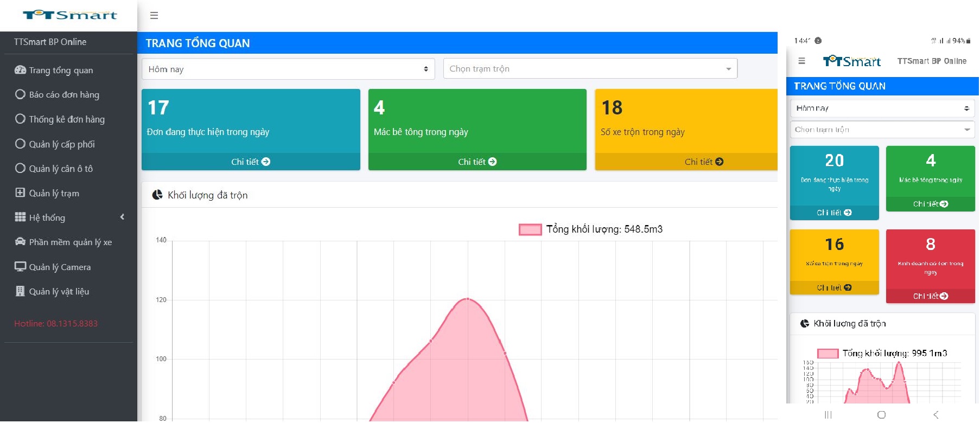Screen dimensions: 980x423
Task: Click plus-square icon beside Quản lý trạm
Action: [20, 193]
